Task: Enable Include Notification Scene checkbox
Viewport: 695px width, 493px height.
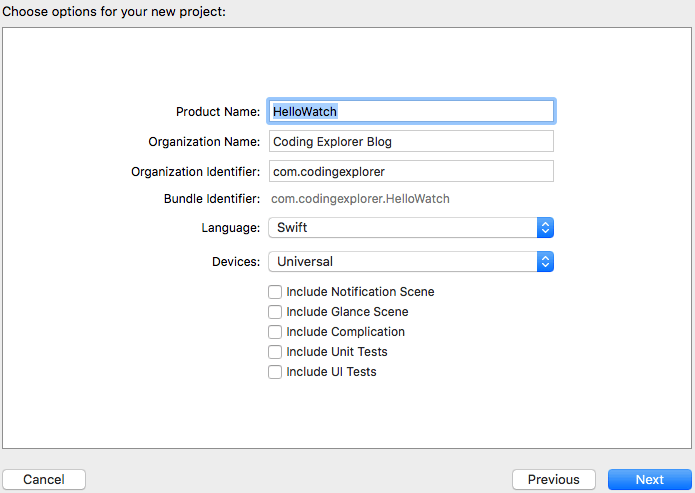Action: point(275,292)
